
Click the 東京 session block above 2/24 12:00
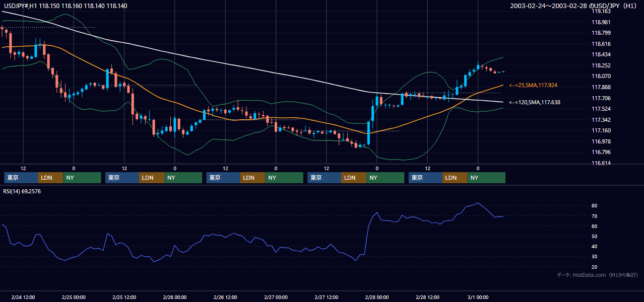pyautogui.click(x=21, y=178)
